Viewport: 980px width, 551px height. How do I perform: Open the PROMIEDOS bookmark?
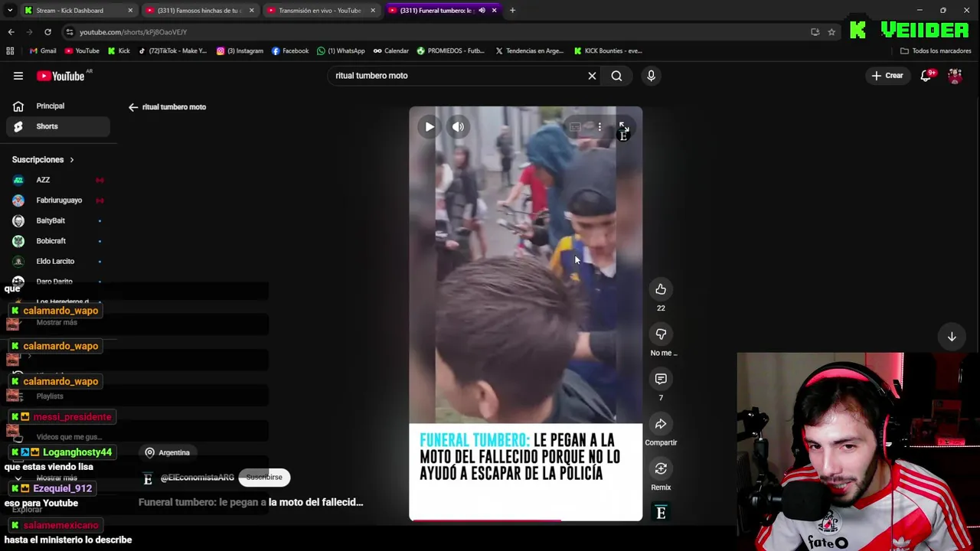point(450,51)
